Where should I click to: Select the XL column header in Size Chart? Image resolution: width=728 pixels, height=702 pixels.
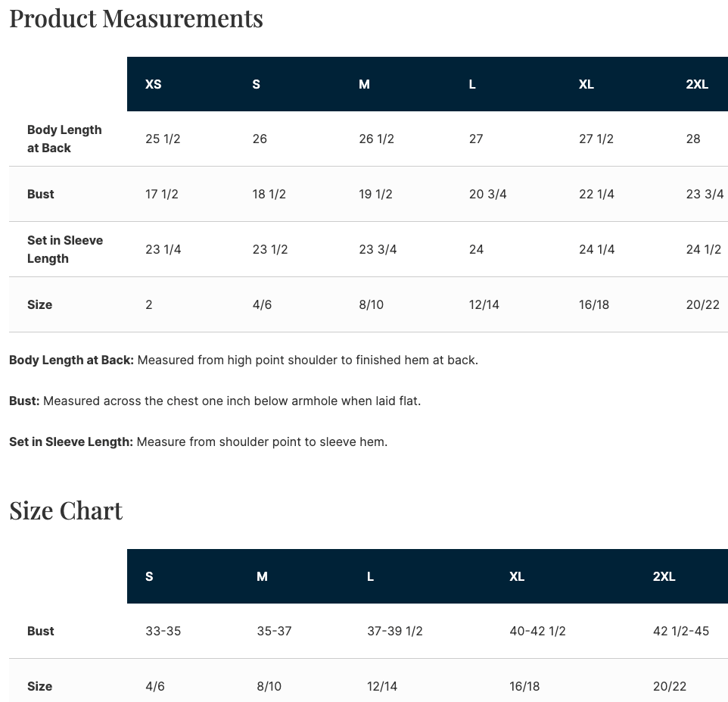[517, 576]
